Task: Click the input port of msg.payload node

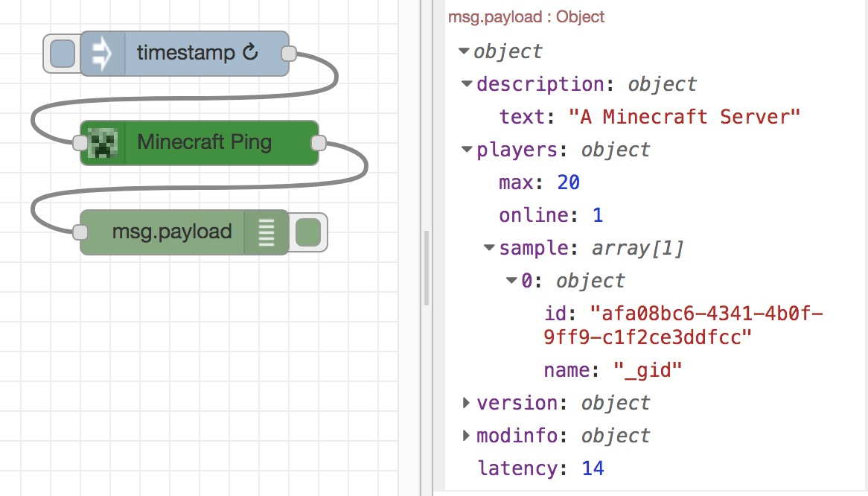Action: click(80, 232)
